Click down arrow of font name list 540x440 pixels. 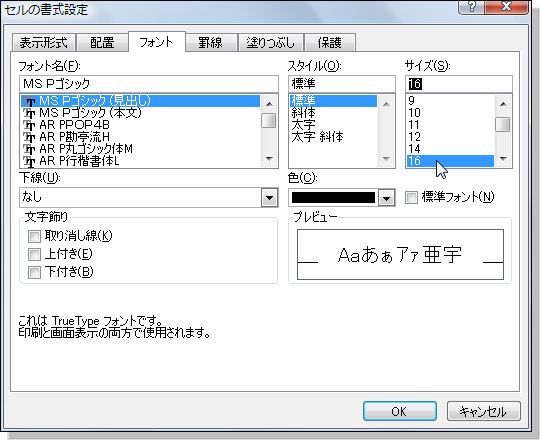(269, 159)
